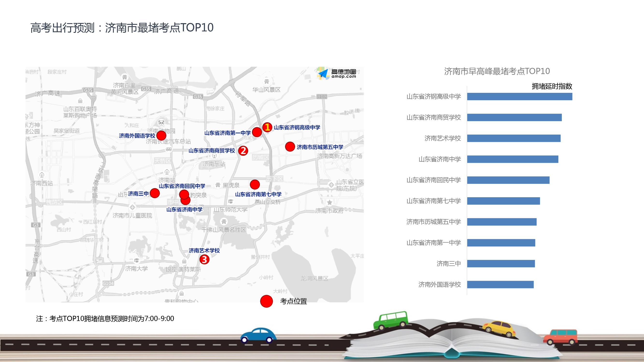Click the chart title 济南市早高峰最堵考点TOP10
The image size is (644, 362).
click(x=497, y=71)
